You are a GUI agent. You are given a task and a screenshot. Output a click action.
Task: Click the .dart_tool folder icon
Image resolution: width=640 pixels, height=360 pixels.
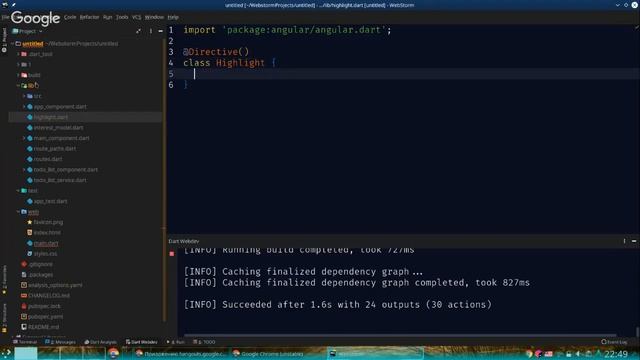click(x=24, y=54)
